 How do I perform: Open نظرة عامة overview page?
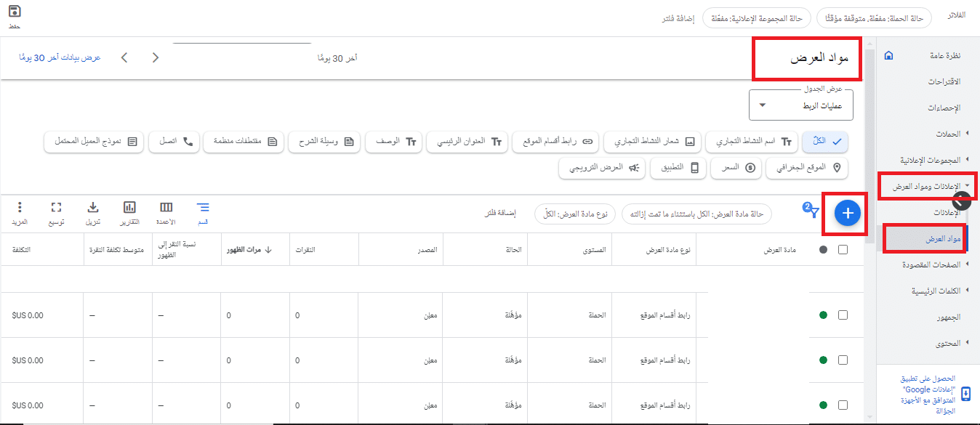click(x=945, y=56)
